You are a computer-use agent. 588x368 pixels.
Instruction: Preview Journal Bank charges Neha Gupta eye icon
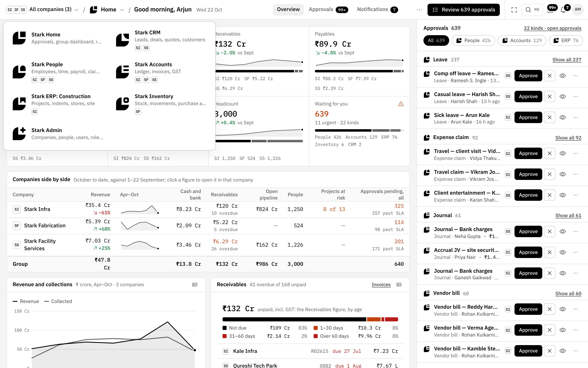(562, 231)
